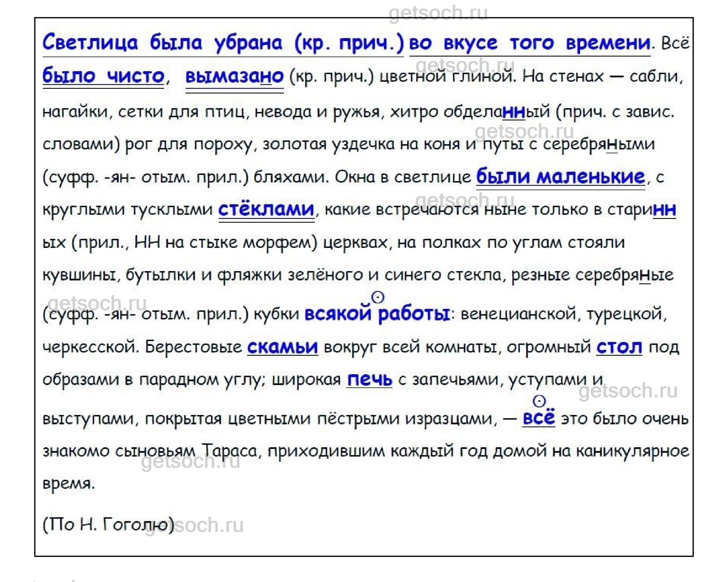Click the blue 'нн' ending of 'старинн'
Viewport: 728px width, 582px height.
tap(664, 210)
